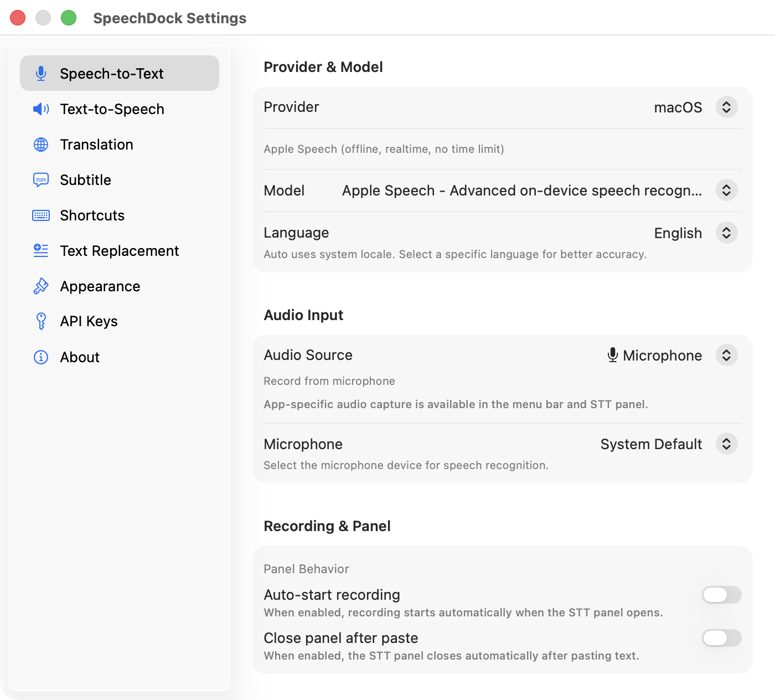Viewport: 775px width, 700px height.
Task: Click the subtitle speech-bubble icon
Action: click(x=40, y=180)
